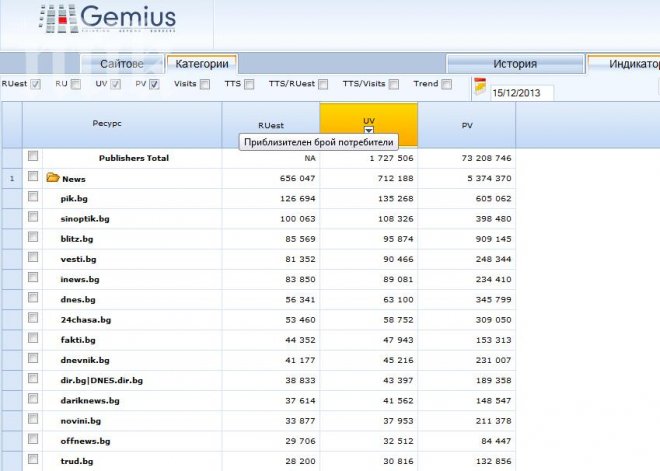Switch to the Сайтове tab
This screenshot has height=471, width=660.
click(x=128, y=64)
